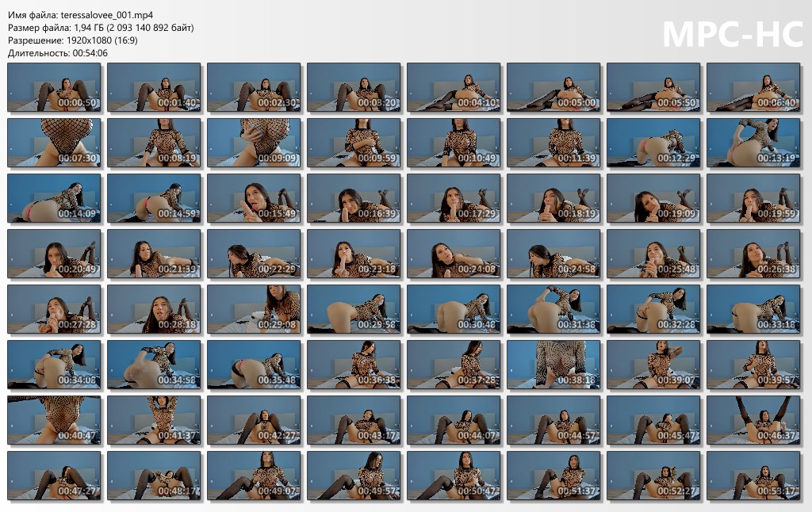The width and height of the screenshot is (812, 512).
Task: Choose the frame stamped 00:05:50
Action: 653,87
